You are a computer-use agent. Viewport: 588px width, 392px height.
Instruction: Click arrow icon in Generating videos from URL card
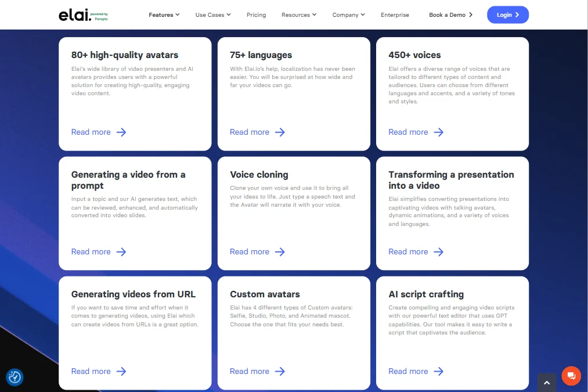click(121, 371)
